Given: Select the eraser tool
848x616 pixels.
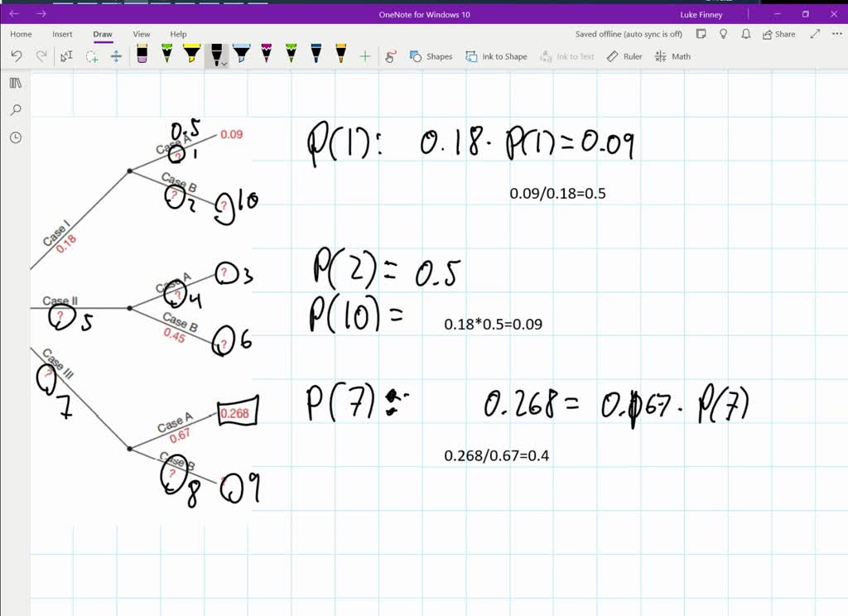Looking at the screenshot, I should tap(142, 55).
